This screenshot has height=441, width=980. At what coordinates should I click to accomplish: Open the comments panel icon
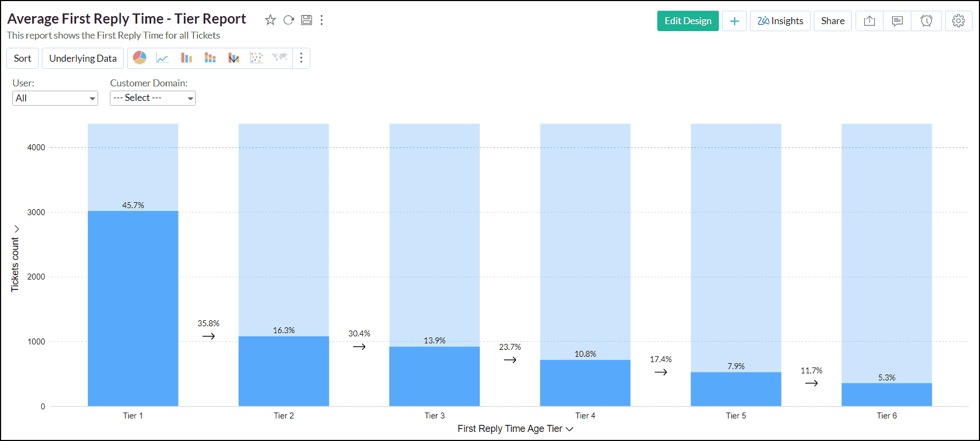tap(897, 21)
